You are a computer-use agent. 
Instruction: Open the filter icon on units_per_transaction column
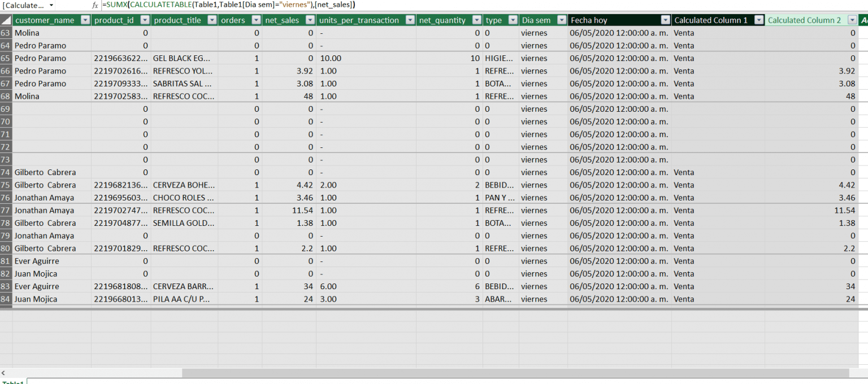coord(410,20)
